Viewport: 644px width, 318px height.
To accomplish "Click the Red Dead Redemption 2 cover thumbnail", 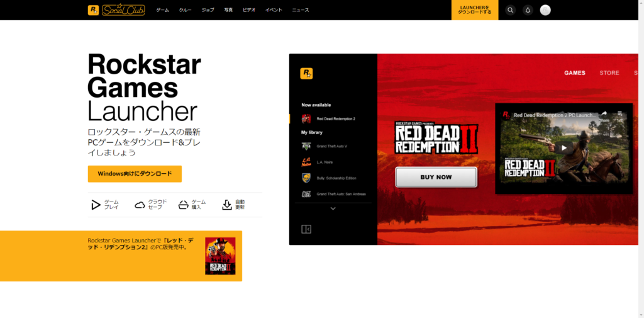I will point(220,256).
